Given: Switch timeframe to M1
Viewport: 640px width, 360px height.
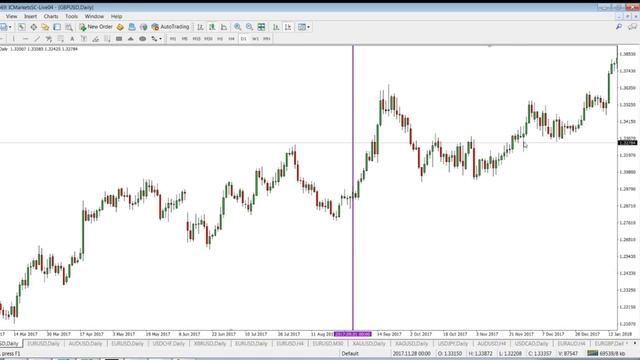Looking at the screenshot, I should tap(173, 39).
